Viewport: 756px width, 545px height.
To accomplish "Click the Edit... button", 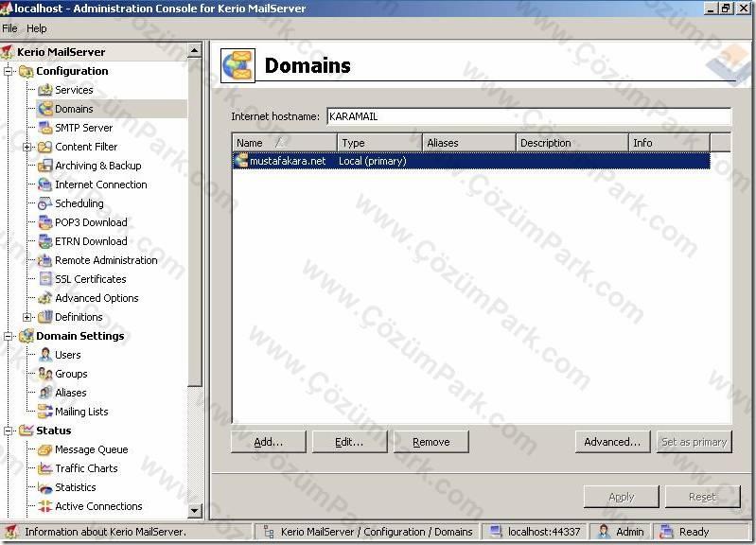I will pyautogui.click(x=349, y=442).
